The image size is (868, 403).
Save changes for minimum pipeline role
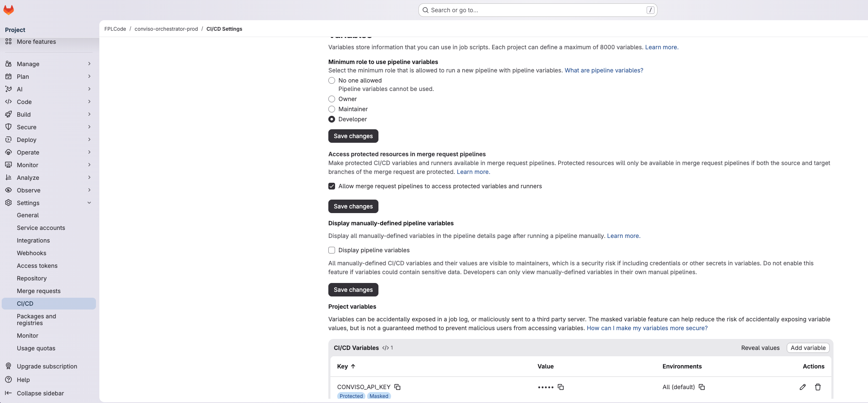click(353, 136)
